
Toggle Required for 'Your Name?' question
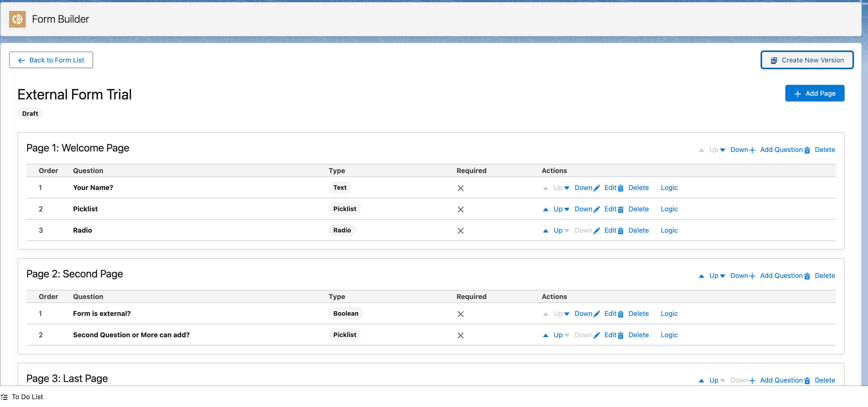tap(461, 188)
